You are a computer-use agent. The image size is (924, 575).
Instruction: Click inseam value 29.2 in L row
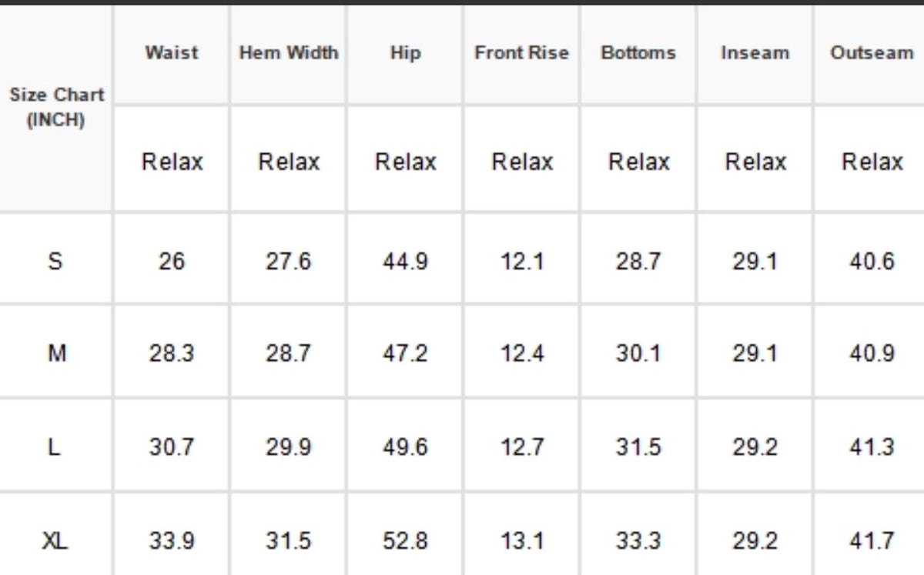point(755,446)
